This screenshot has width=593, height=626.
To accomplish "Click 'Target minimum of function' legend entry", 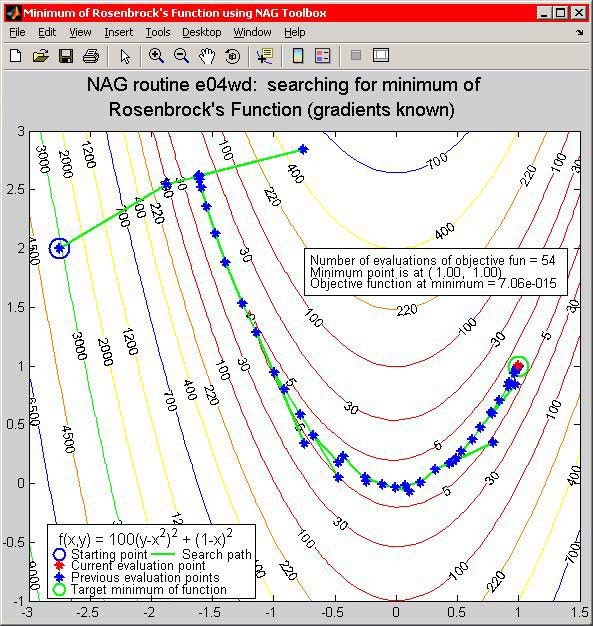I will coord(149,590).
